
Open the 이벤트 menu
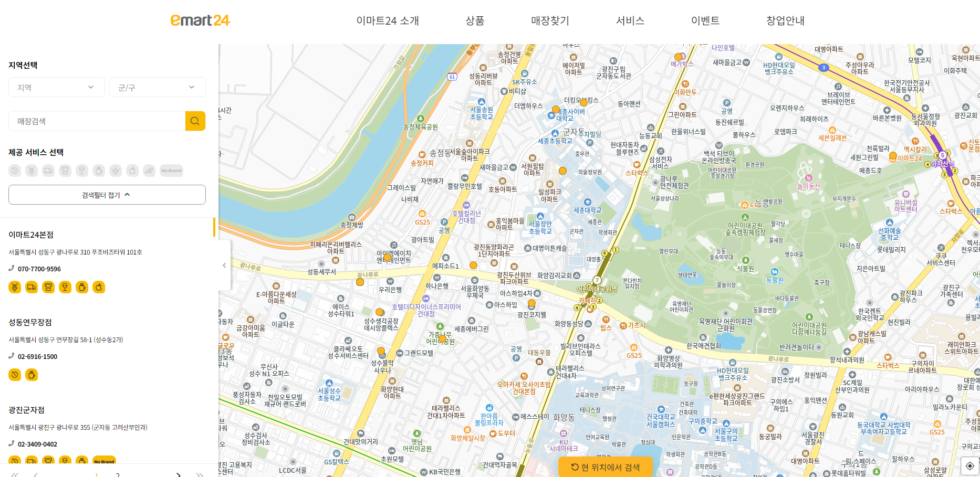tap(705, 20)
